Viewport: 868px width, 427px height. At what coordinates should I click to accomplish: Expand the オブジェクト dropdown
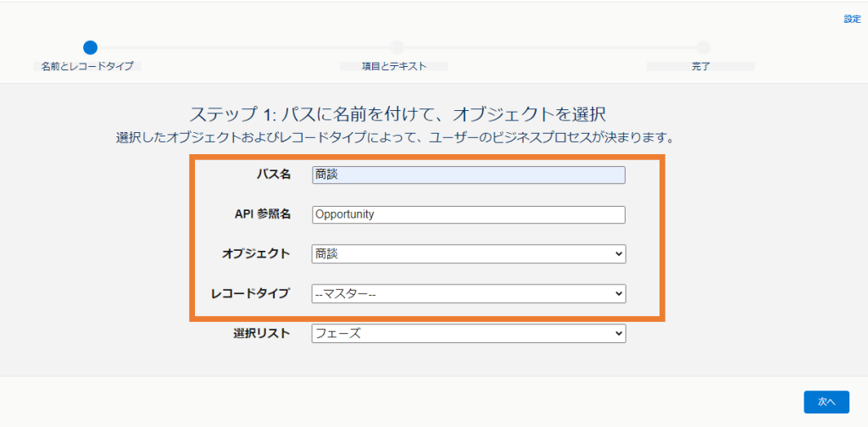pos(468,254)
